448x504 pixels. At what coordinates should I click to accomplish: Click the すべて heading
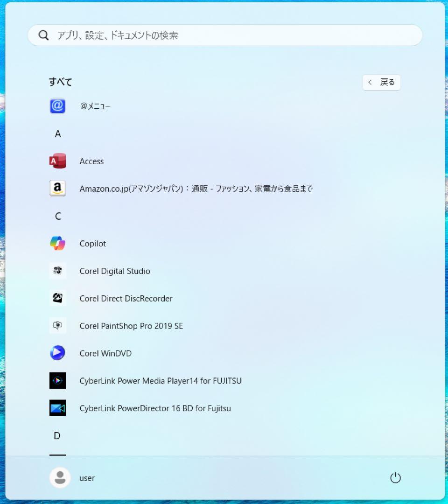coord(60,82)
